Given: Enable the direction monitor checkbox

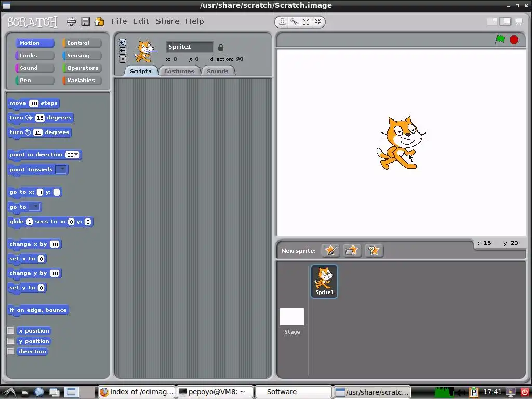Looking at the screenshot, I should coord(11,352).
